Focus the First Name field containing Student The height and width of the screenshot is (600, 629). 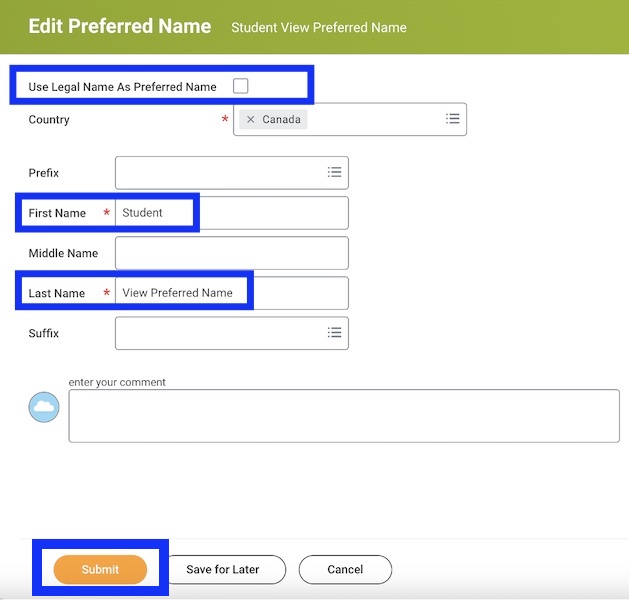(x=231, y=213)
